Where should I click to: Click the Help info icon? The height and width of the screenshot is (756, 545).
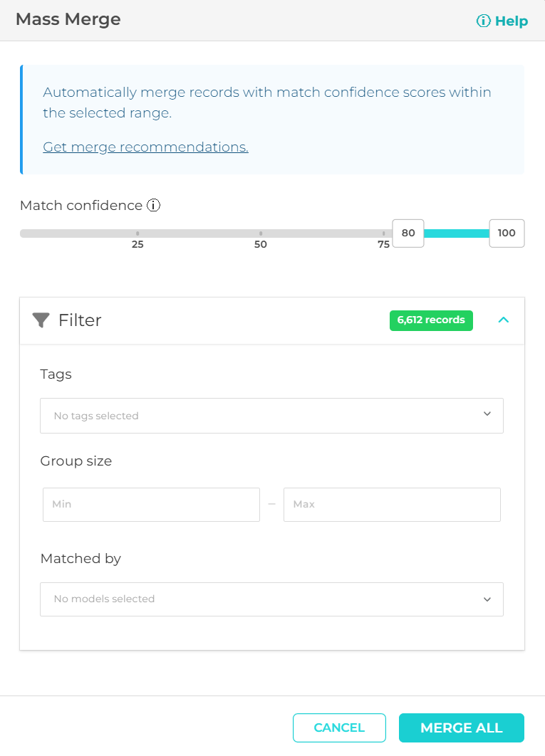point(483,21)
